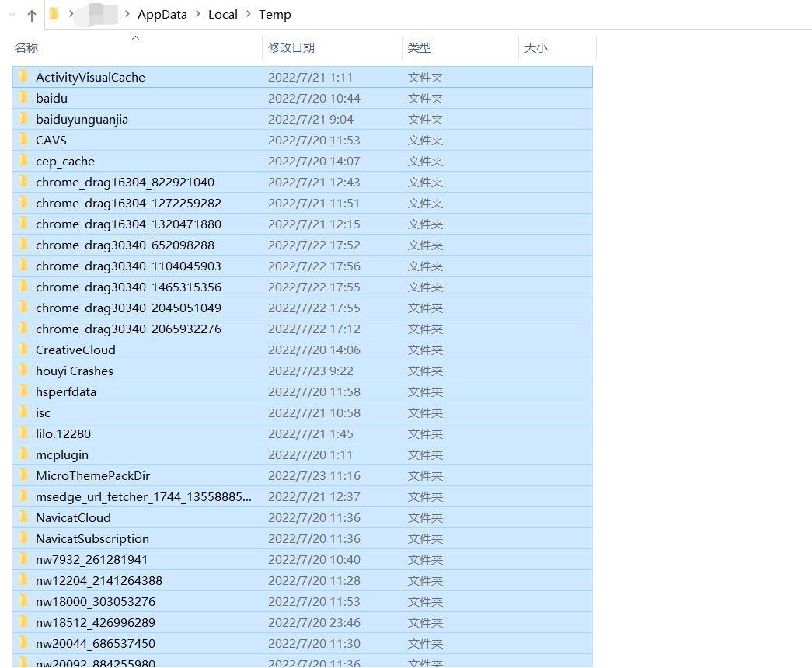Click the folder icon in address bar
Viewport: 812px width, 668px height.
point(54,14)
